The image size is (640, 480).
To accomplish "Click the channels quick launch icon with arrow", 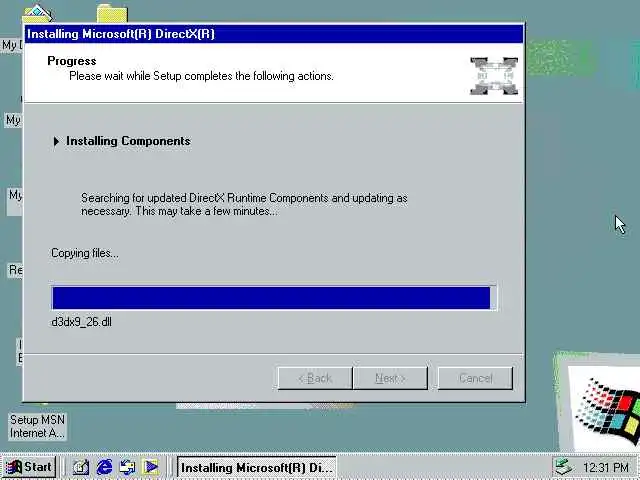I will [x=151, y=467].
